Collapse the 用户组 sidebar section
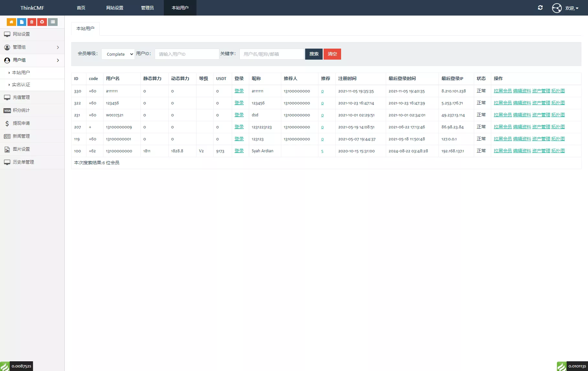This screenshot has width=588, height=371. pyautogui.click(x=32, y=60)
